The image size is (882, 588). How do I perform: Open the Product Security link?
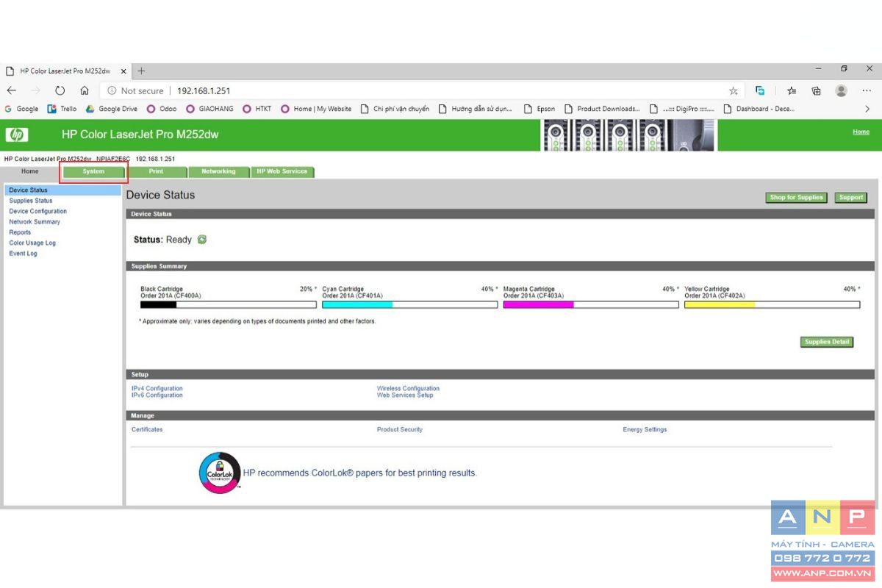[400, 430]
